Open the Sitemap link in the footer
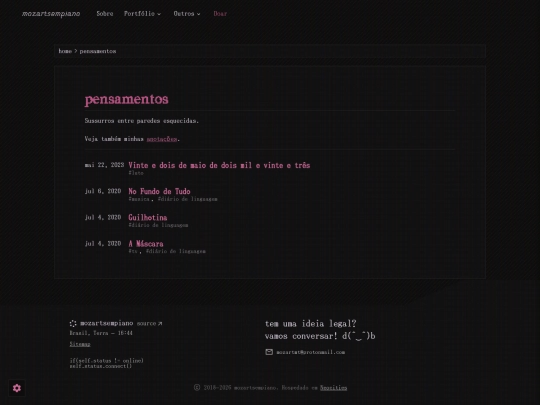Image resolution: width=540 pixels, height=405 pixels. (x=80, y=344)
